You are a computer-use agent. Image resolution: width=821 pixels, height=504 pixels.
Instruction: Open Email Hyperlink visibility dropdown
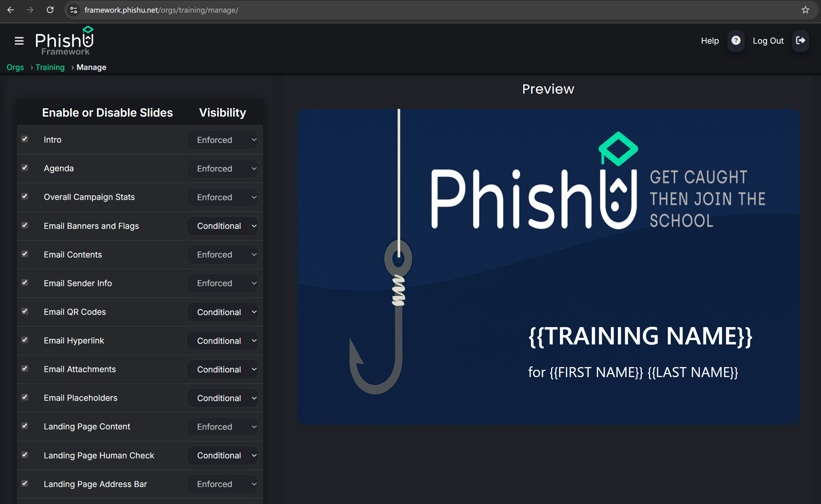click(222, 341)
